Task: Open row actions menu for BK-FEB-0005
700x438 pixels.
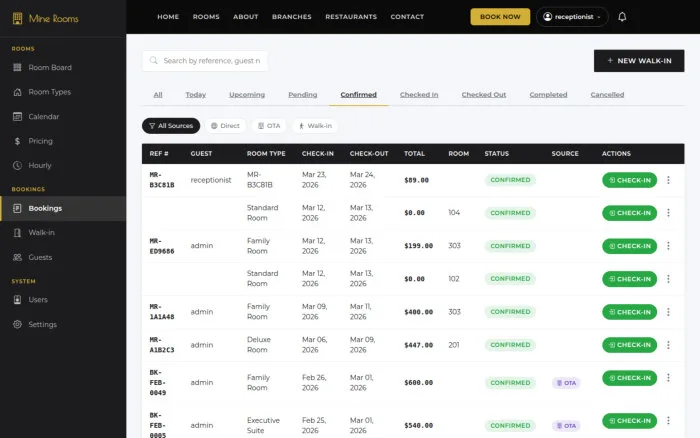Action: (668, 421)
